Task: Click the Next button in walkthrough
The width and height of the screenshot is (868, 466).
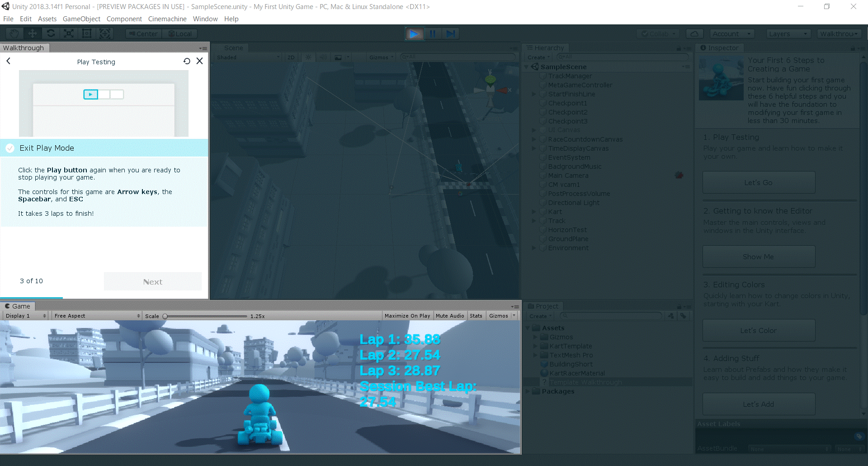Action: click(x=153, y=281)
